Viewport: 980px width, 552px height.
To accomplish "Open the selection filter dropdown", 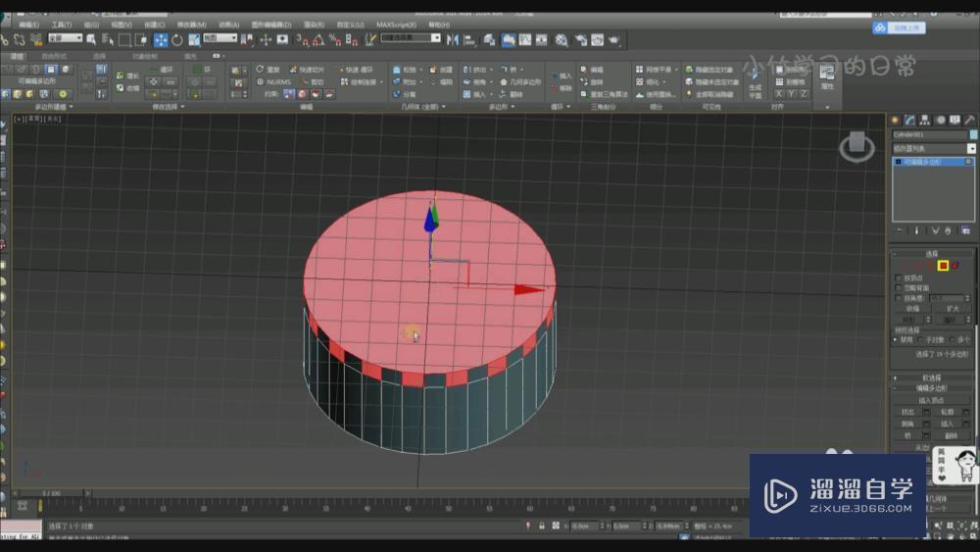I will coord(65,38).
